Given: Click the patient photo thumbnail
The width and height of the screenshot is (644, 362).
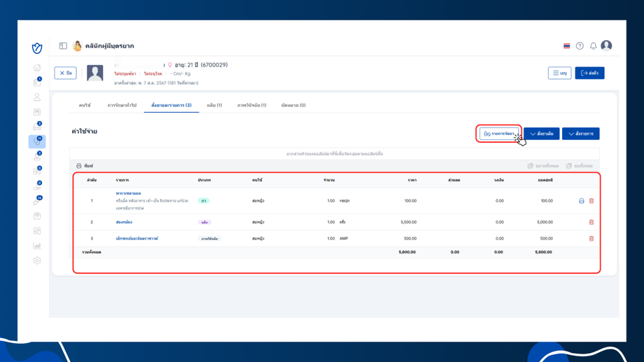Looking at the screenshot, I should point(94,73).
